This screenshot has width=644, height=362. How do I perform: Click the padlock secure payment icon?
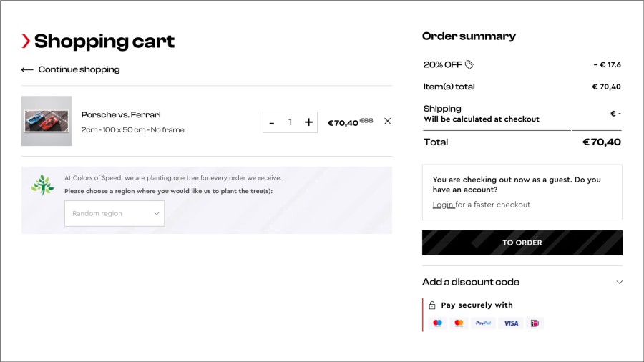432,305
